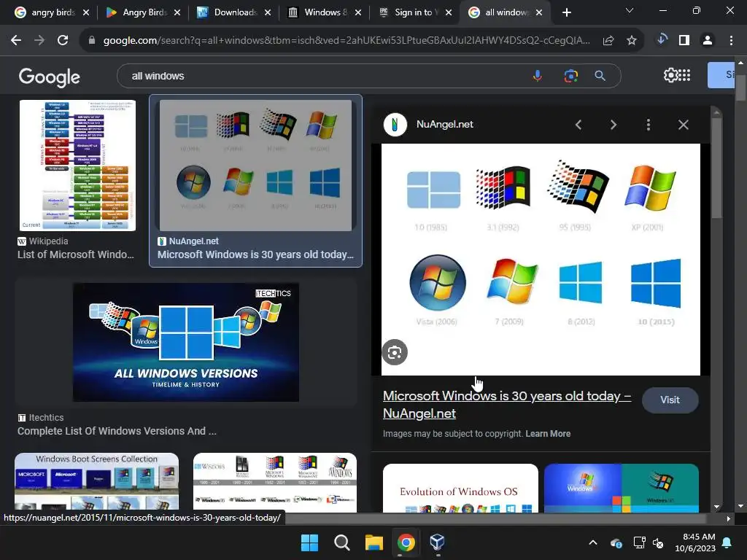Open VirtualBox from taskbar
Image resolution: width=747 pixels, height=560 pixels.
click(438, 542)
